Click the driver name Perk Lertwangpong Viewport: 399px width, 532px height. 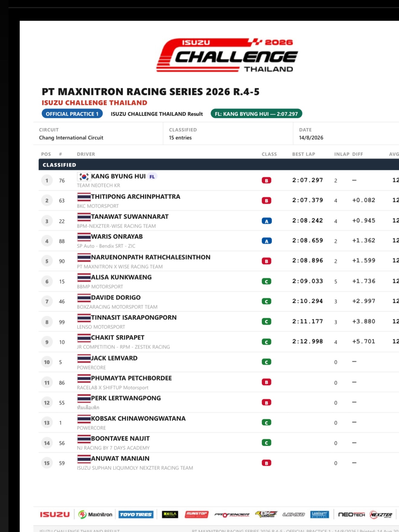pos(126,398)
